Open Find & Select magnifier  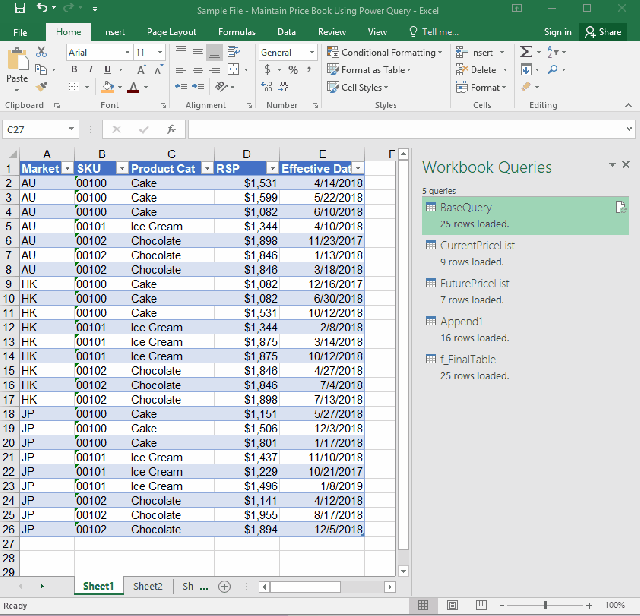pos(553,69)
